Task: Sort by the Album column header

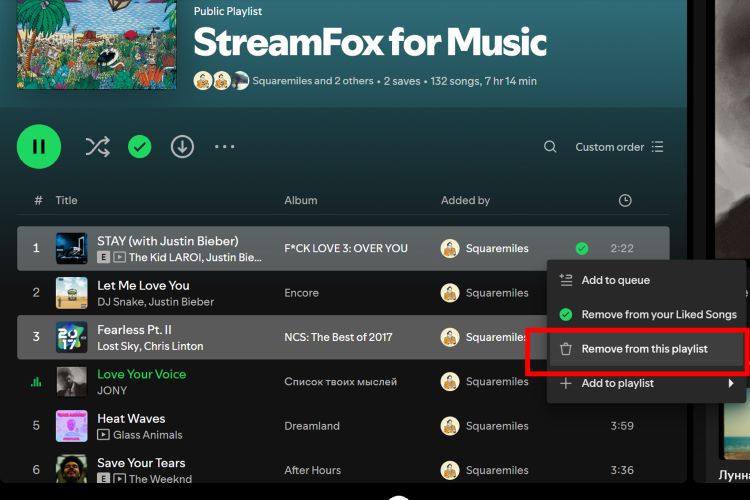Action: pyautogui.click(x=300, y=200)
